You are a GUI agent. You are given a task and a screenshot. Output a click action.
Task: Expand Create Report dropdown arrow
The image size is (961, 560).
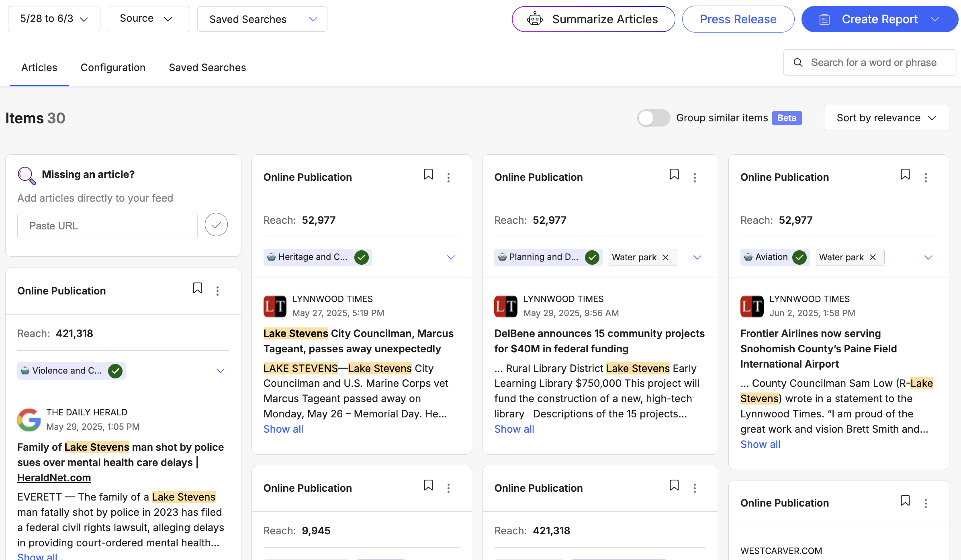[935, 19]
